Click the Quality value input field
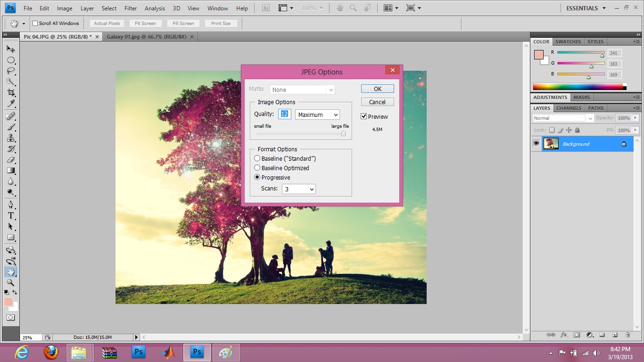This screenshot has height=362, width=644. click(x=285, y=114)
